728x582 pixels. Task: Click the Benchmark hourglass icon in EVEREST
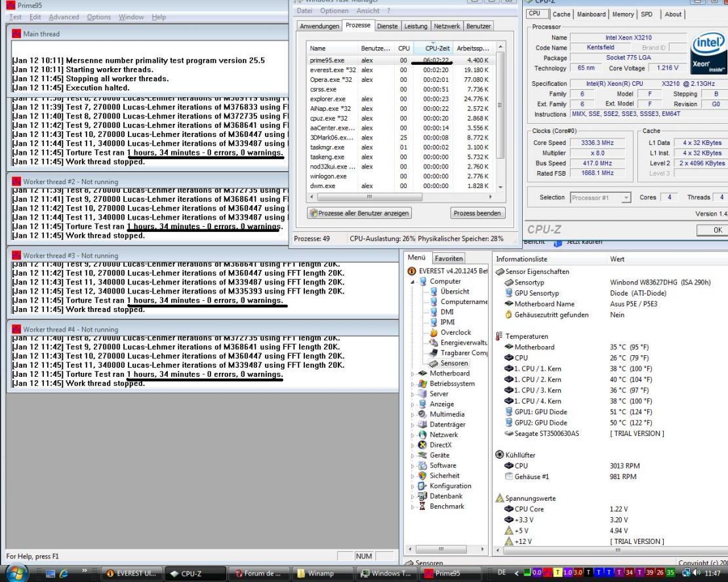pos(422,507)
